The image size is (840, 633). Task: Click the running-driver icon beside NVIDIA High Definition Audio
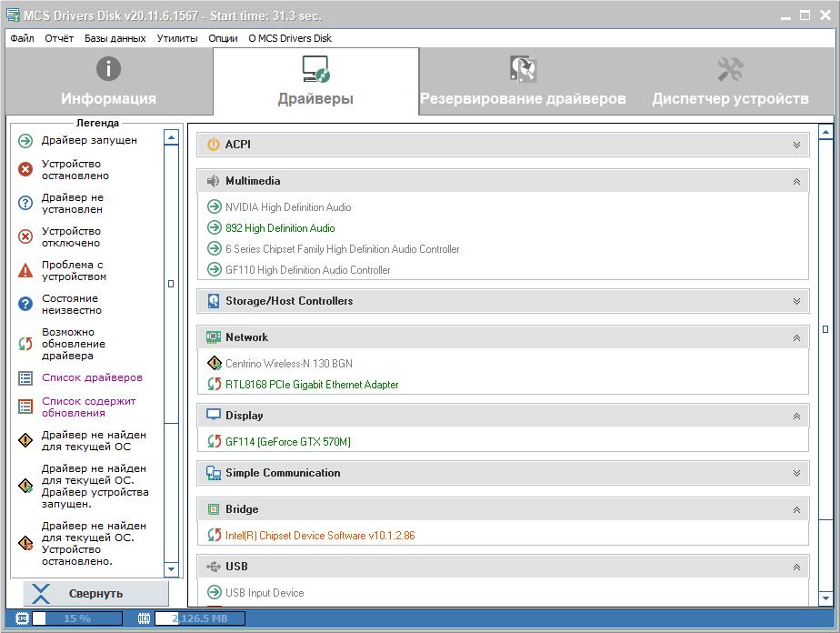215,207
